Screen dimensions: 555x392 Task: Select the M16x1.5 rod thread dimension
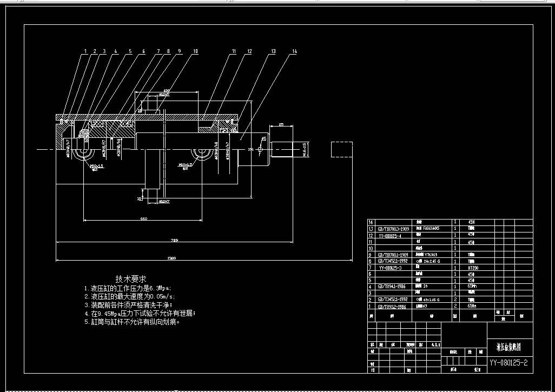click(x=305, y=149)
